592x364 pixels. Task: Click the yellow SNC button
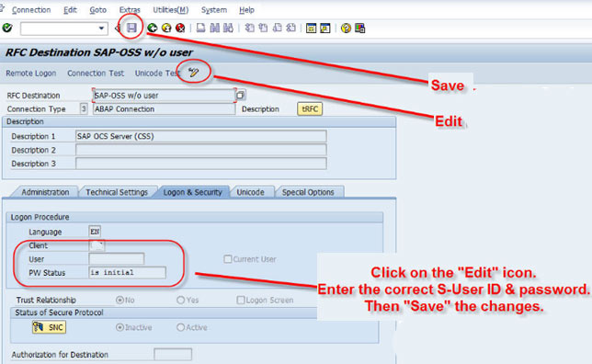pyautogui.click(x=49, y=327)
